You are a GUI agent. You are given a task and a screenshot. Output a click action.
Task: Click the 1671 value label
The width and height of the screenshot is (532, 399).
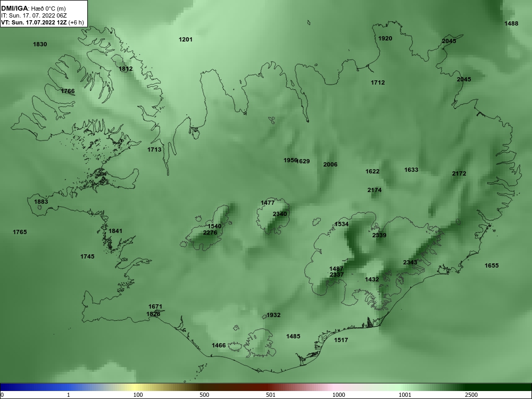(155, 307)
